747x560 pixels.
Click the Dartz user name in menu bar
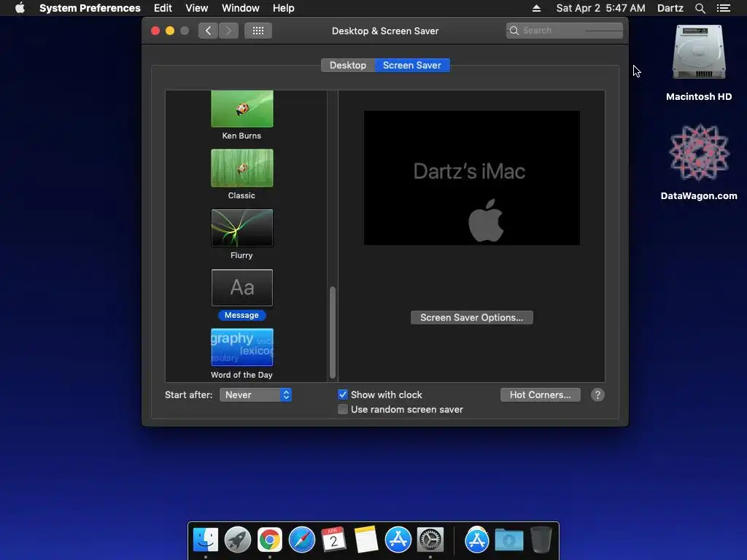[x=670, y=8]
